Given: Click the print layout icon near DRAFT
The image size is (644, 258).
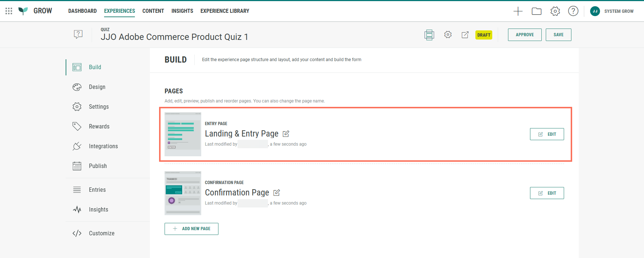Looking at the screenshot, I should tap(429, 35).
